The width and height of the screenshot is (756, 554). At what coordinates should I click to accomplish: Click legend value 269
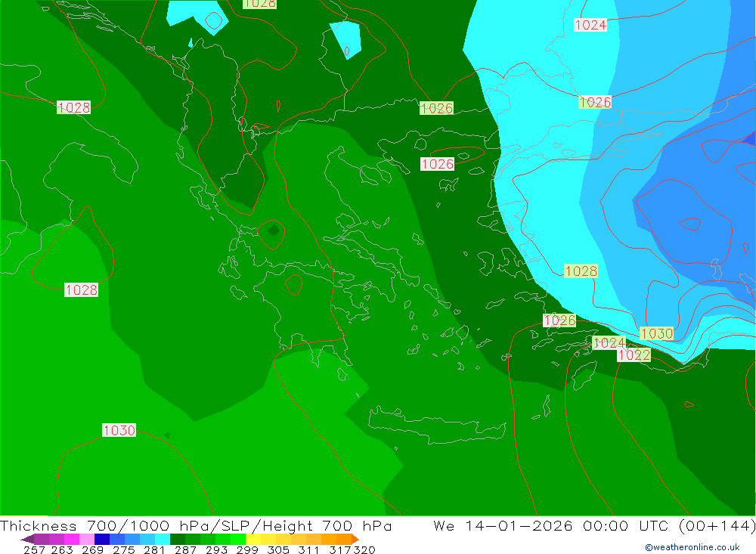92,549
